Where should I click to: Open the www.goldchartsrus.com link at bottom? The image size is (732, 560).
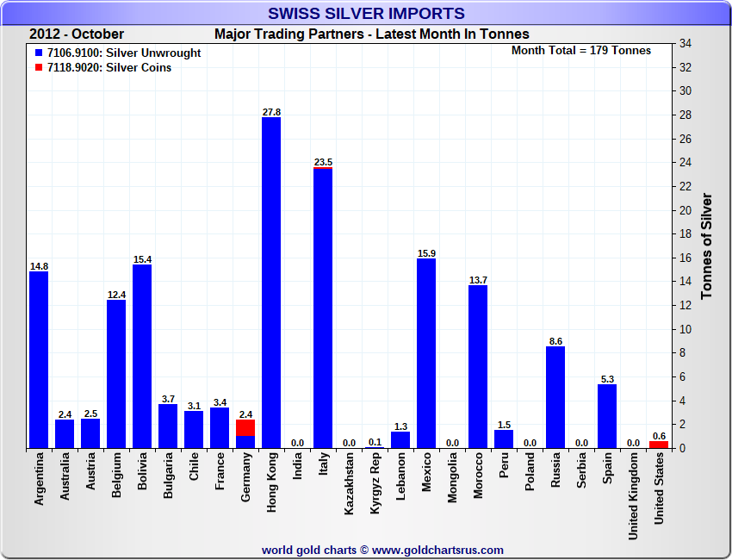pos(437,550)
